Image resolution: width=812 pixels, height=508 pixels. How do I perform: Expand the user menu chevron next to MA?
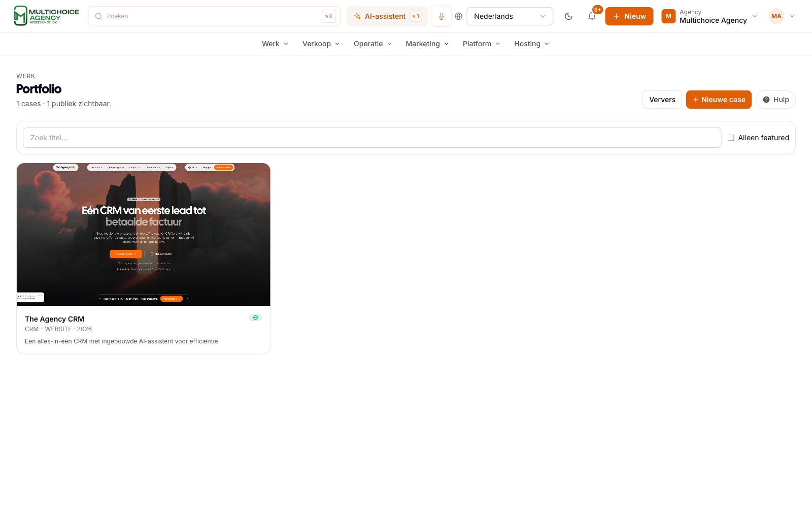(792, 16)
